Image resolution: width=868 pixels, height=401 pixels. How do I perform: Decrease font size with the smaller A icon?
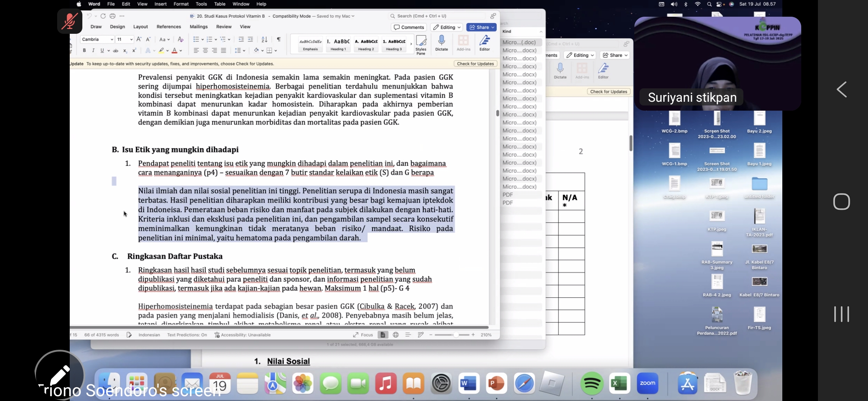coord(148,39)
